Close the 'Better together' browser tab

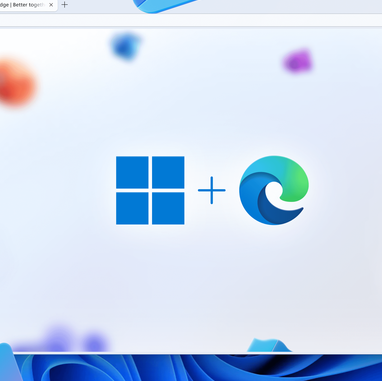tap(51, 5)
